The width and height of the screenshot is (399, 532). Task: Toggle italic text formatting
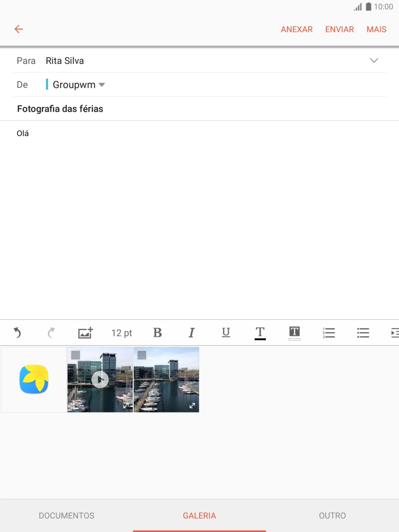point(191,333)
